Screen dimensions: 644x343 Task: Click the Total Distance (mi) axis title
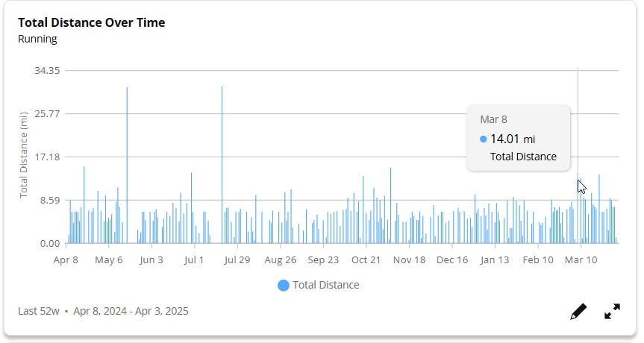(23, 155)
